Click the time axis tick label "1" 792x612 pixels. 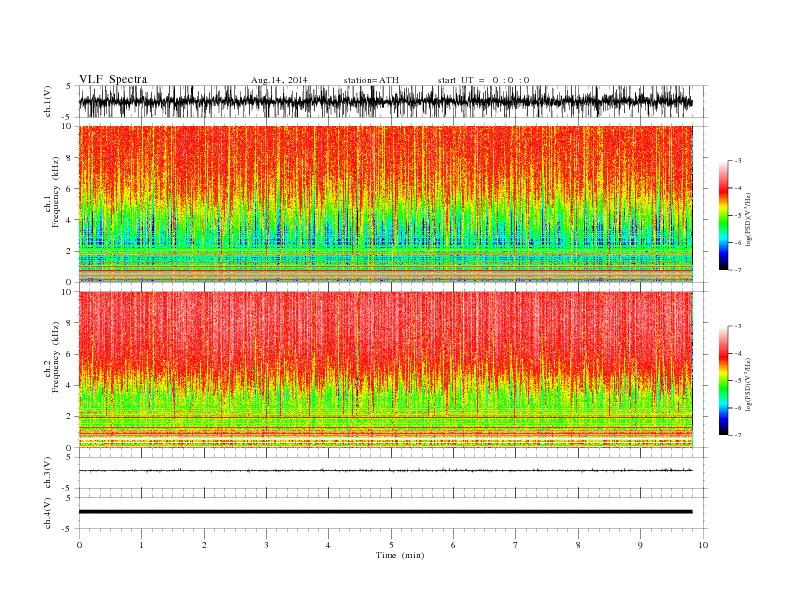pyautogui.click(x=141, y=545)
